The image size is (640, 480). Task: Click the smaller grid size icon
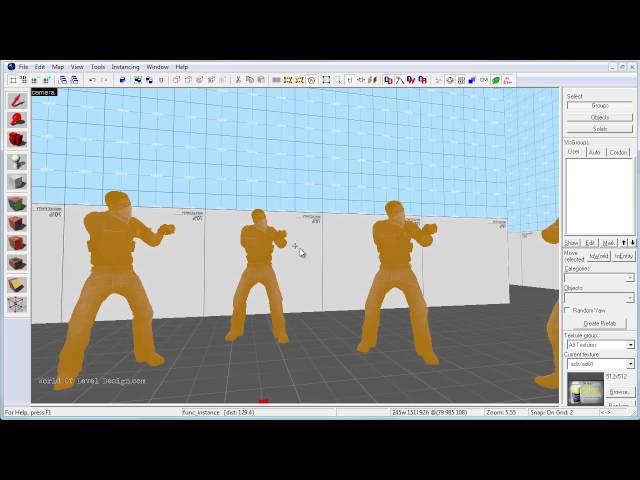click(35, 80)
